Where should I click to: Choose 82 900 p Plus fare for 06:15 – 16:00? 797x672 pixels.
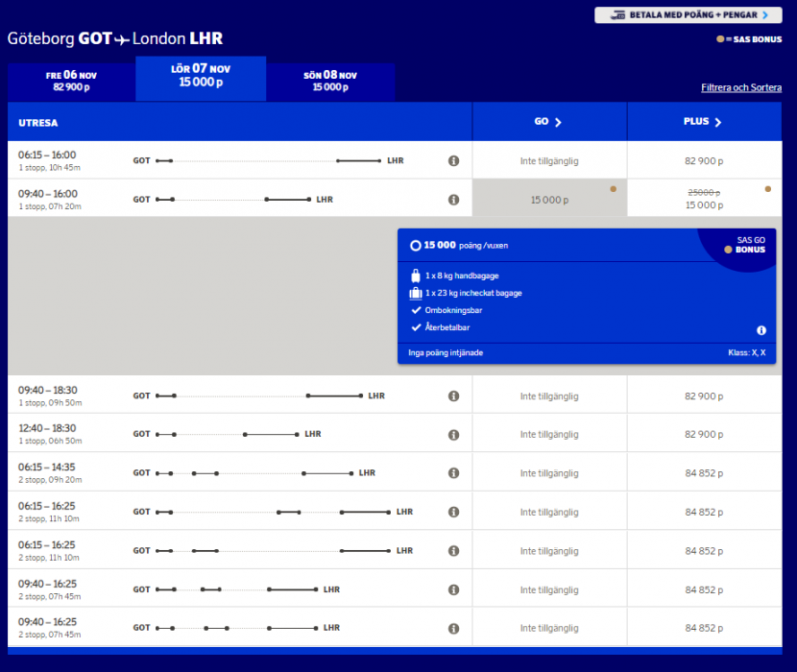click(704, 161)
